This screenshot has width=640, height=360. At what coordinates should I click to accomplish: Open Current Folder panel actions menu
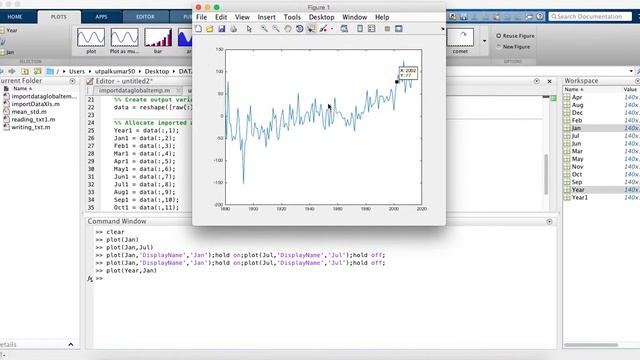(72, 81)
